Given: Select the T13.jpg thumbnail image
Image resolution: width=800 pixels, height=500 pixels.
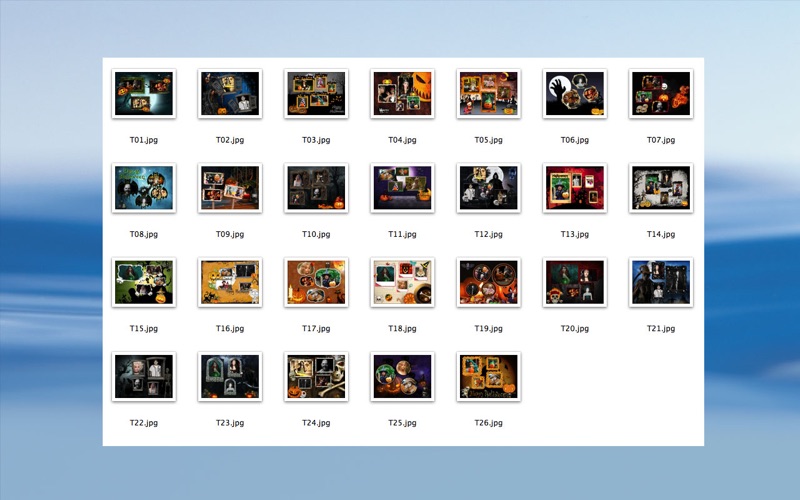Looking at the screenshot, I should [575, 188].
